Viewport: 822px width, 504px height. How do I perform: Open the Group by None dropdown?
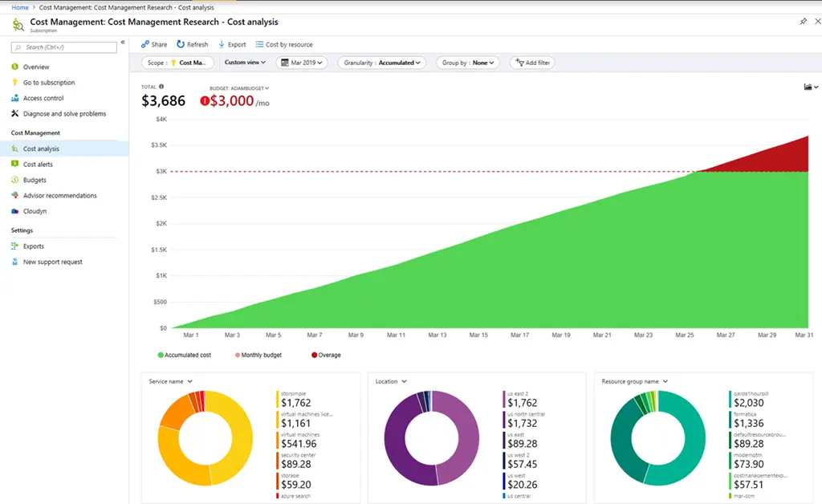tap(468, 63)
